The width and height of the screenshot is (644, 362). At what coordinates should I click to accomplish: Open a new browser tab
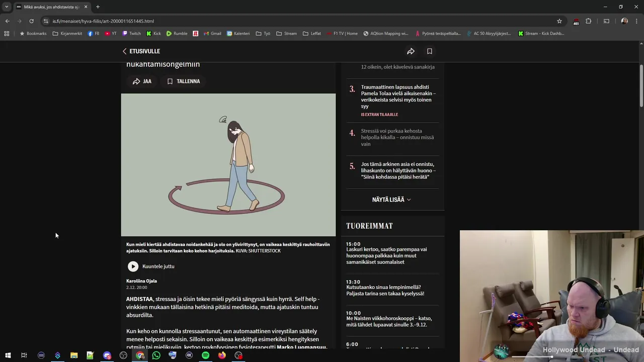(x=98, y=7)
